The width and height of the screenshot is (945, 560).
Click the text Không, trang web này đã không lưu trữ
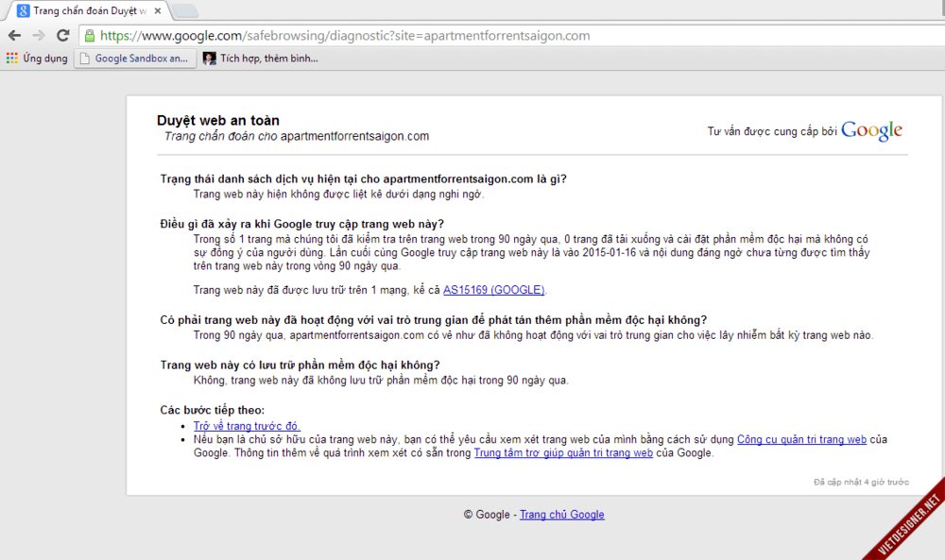click(381, 381)
